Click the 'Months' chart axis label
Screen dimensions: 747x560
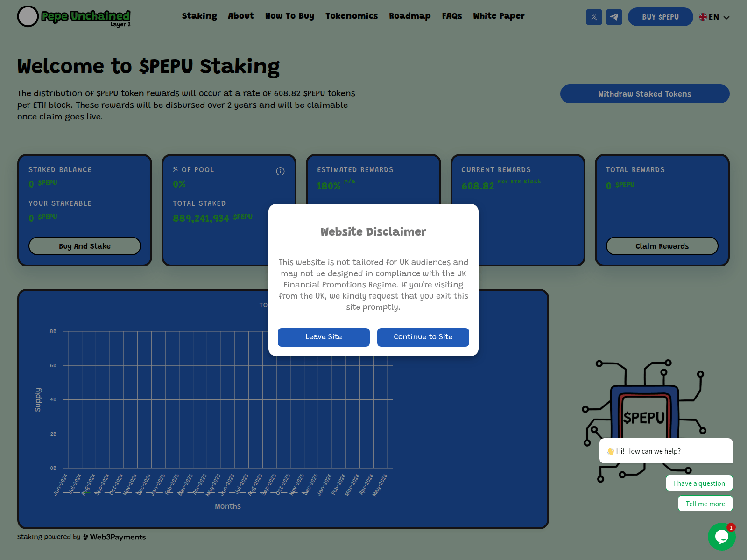point(228,506)
